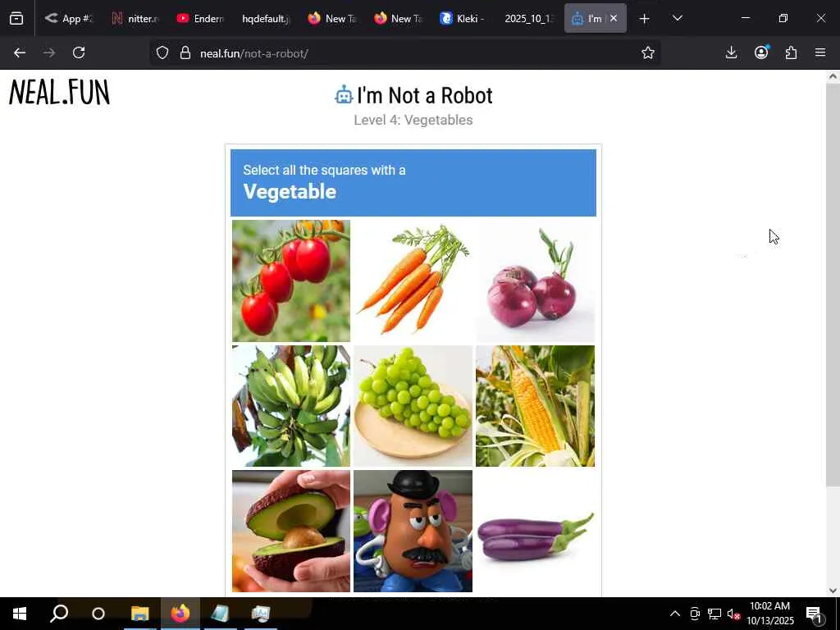The height and width of the screenshot is (630, 840).
Task: Go forward one page
Action: 49,52
